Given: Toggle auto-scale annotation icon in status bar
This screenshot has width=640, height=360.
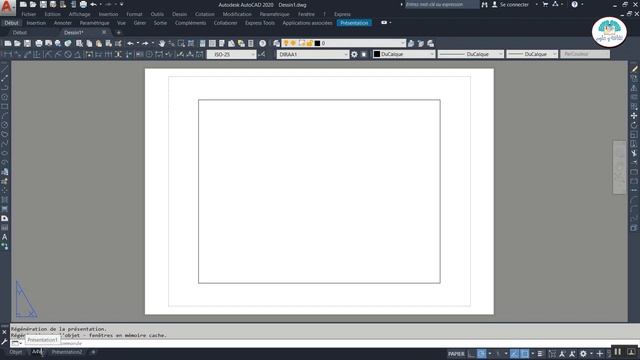Looking at the screenshot, I should pyautogui.click(x=572, y=354).
